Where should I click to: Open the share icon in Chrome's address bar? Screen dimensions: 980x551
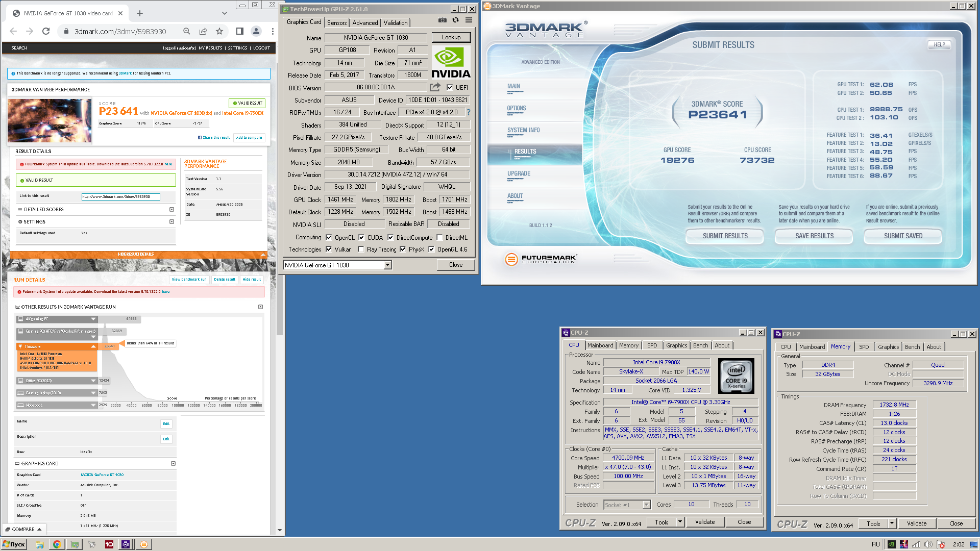(x=203, y=31)
